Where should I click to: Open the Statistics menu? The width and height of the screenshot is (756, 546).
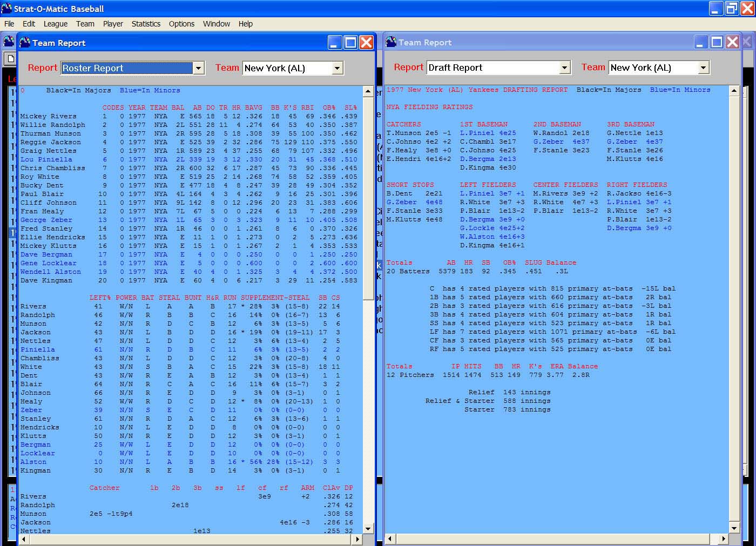146,24
